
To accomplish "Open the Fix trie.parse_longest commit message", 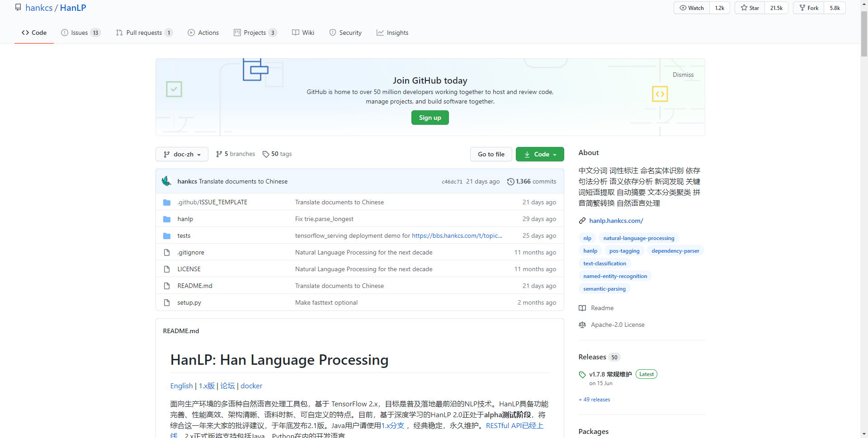I will coord(324,219).
